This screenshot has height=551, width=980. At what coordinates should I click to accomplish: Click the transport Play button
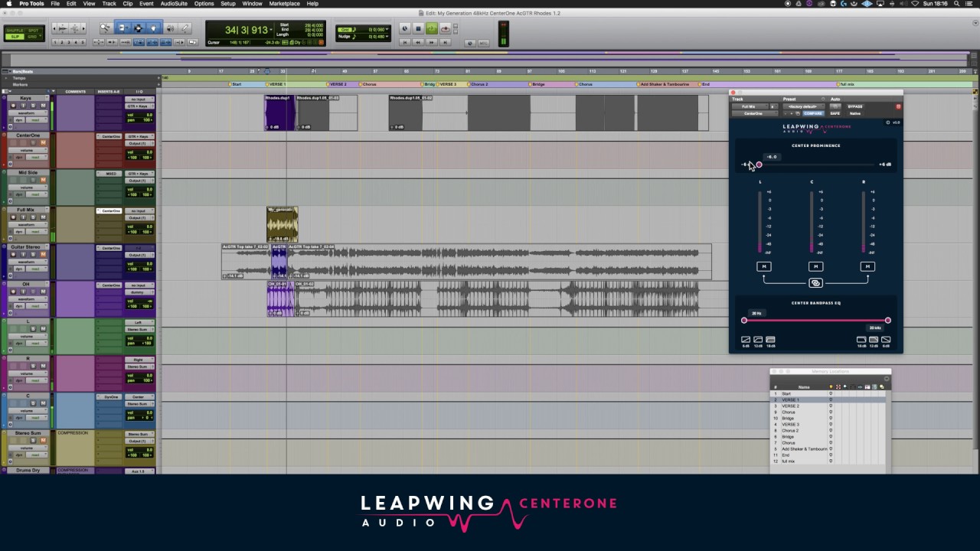coord(432,28)
